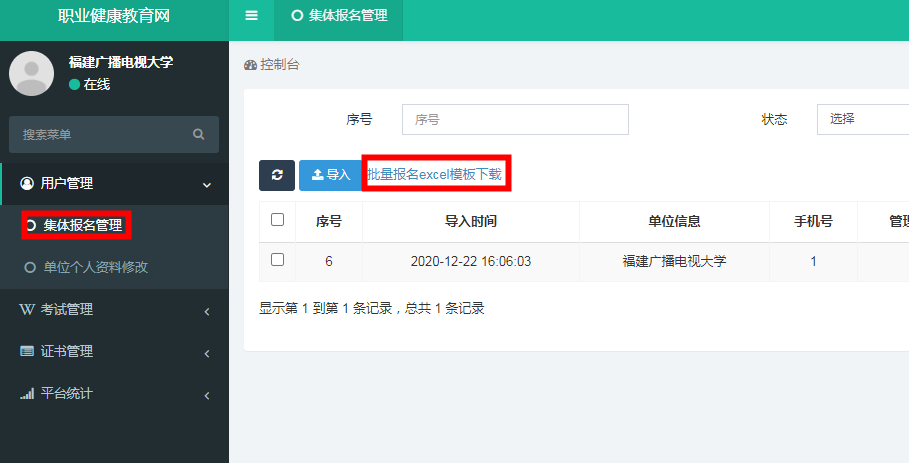Open the 状态 select dropdown

coord(862,119)
